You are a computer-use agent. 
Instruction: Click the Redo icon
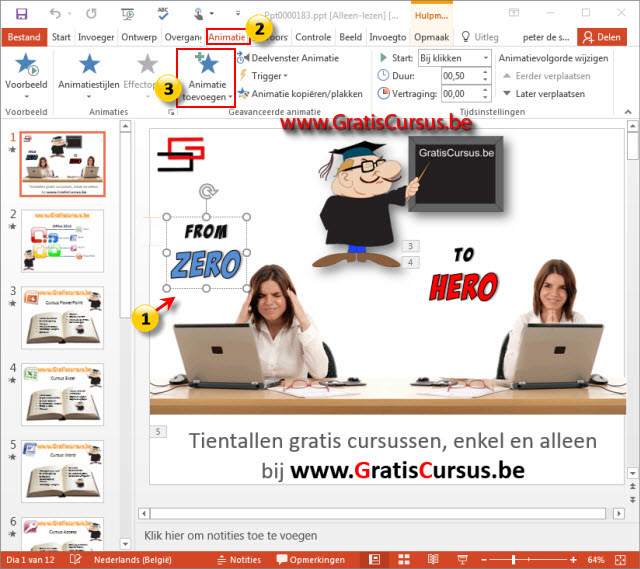[x=91, y=14]
